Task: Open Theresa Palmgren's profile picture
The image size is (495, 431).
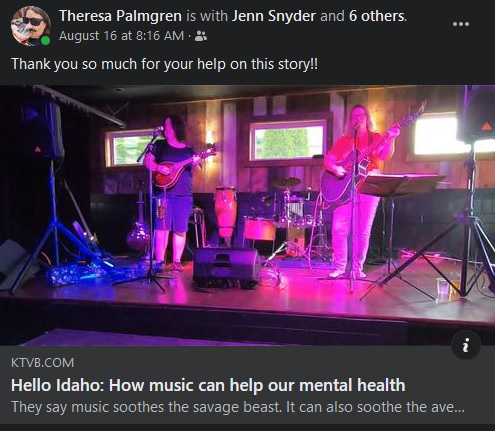Action: (31, 26)
